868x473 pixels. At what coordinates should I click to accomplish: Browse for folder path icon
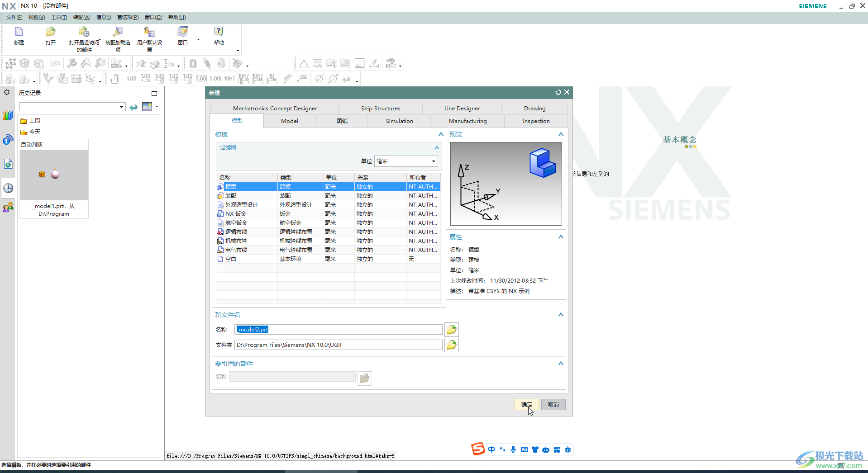452,345
